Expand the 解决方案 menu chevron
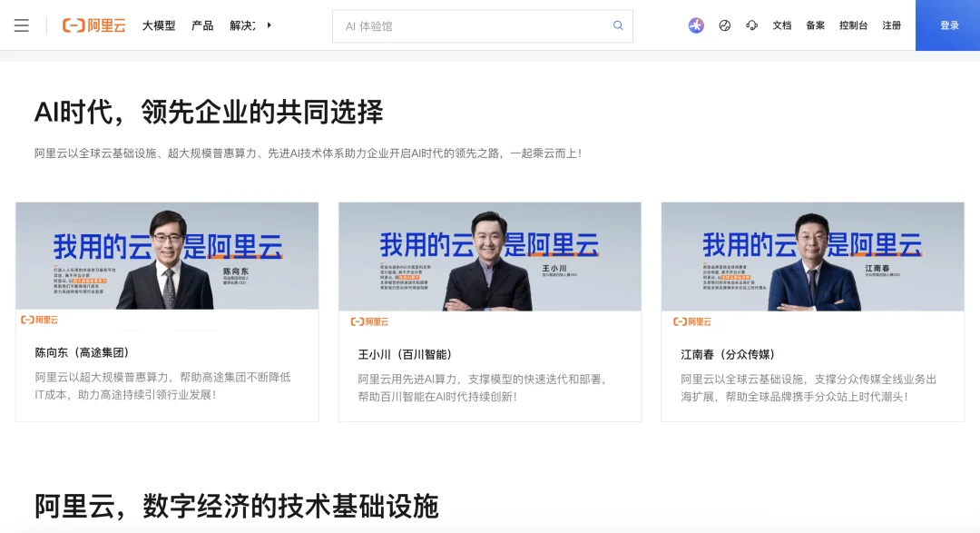 pos(268,25)
